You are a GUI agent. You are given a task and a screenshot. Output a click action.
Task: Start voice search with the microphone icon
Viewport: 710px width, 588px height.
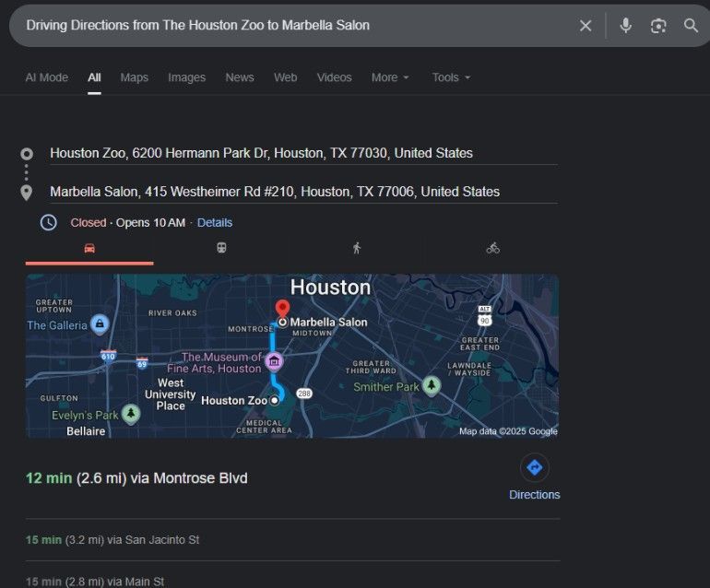pos(625,26)
